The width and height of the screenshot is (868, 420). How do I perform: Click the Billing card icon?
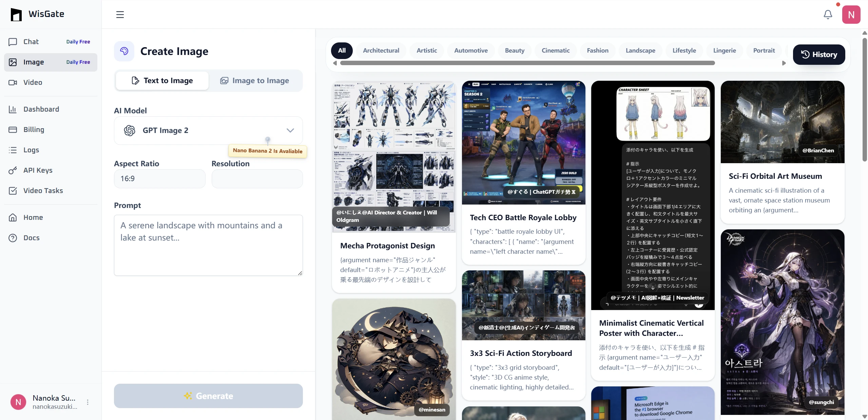pyautogui.click(x=13, y=130)
